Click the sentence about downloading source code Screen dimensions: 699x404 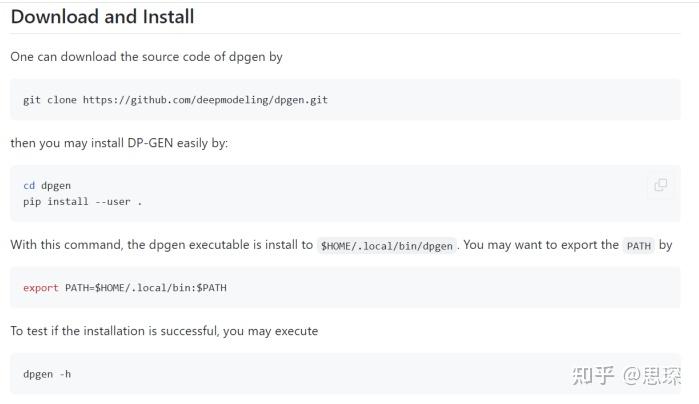click(146, 57)
